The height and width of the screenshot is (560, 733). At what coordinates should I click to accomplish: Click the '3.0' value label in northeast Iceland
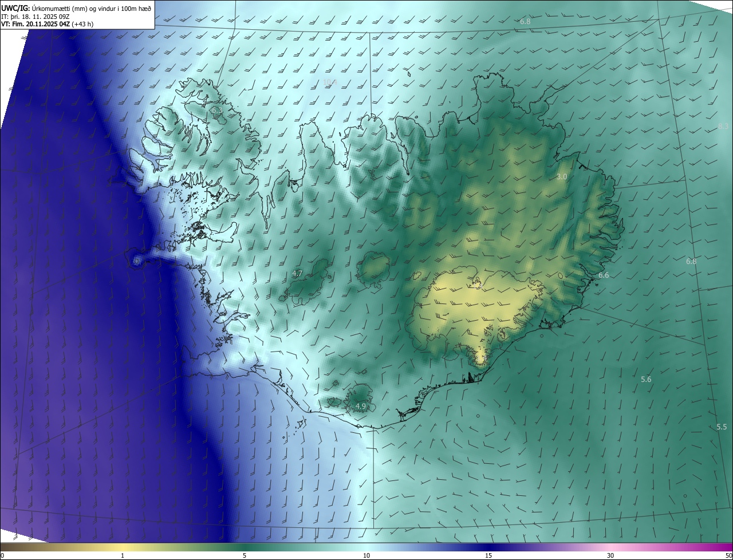click(562, 177)
